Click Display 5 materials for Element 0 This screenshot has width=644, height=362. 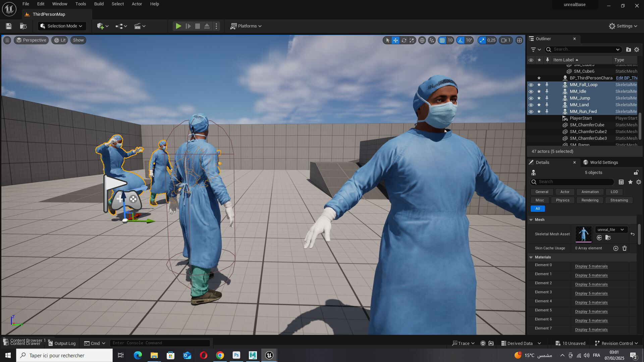[x=591, y=266]
